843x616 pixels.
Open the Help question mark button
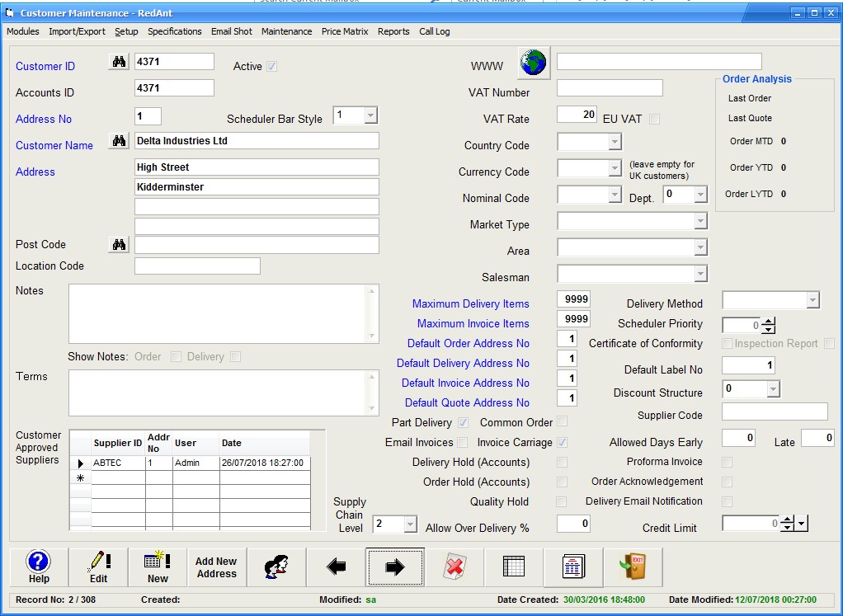point(39,567)
